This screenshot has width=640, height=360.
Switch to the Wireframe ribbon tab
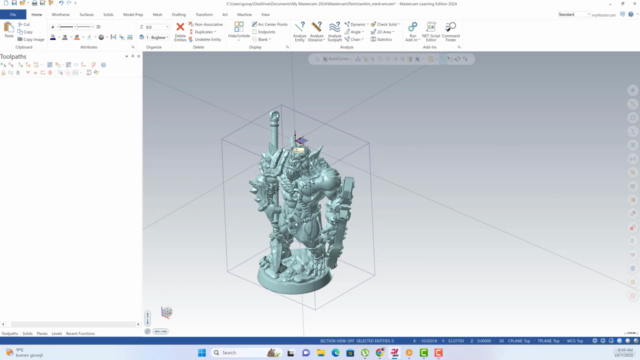60,14
